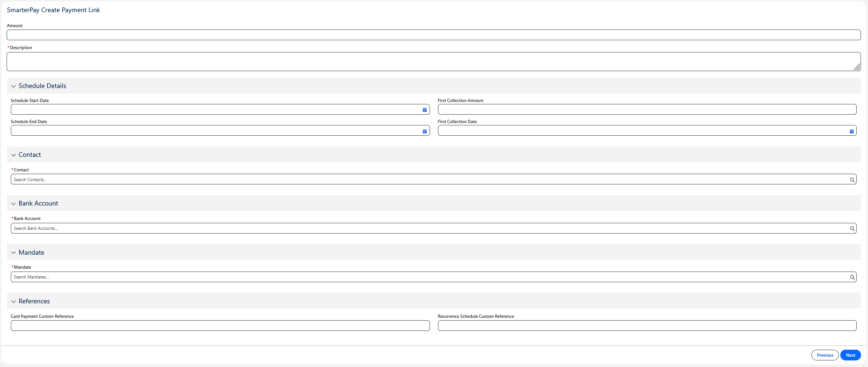The image size is (868, 367).
Task: Collapse the References section
Action: tap(14, 301)
